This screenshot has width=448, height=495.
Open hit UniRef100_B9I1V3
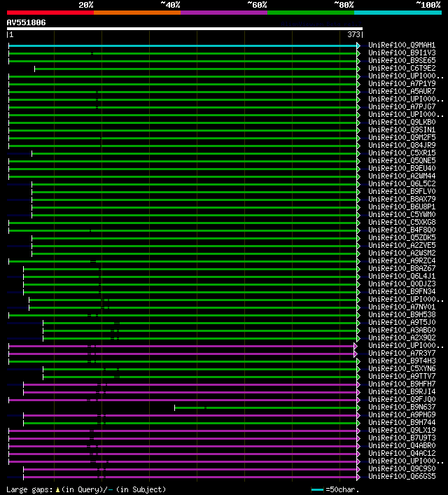point(402,53)
